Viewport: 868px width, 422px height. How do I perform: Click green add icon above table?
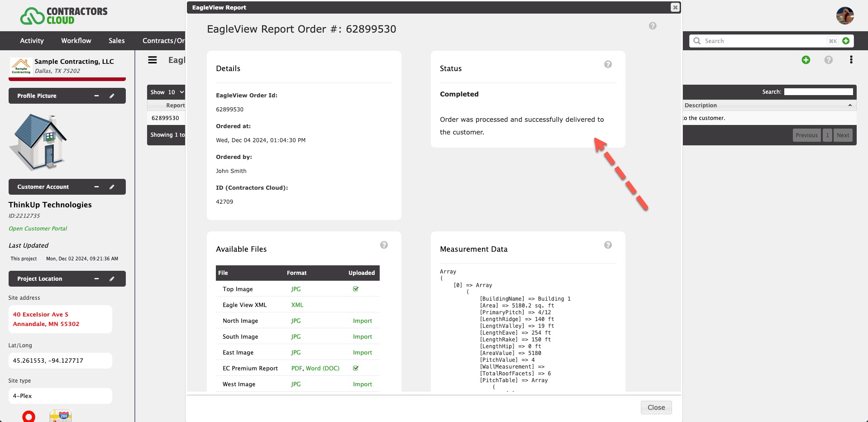(806, 60)
